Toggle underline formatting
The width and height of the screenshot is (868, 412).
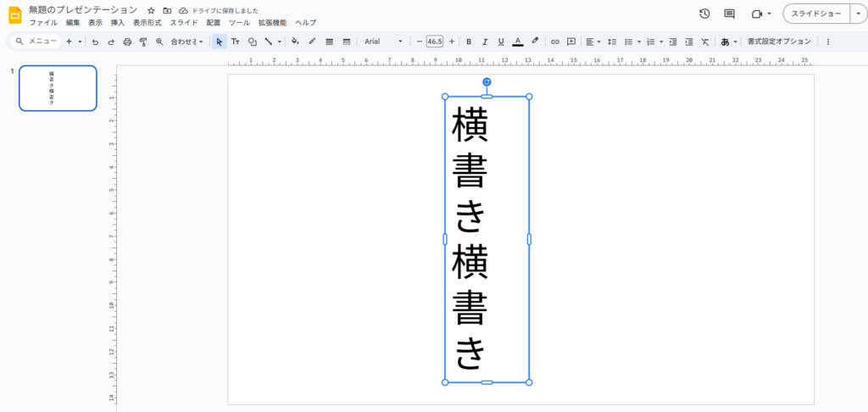coord(501,41)
